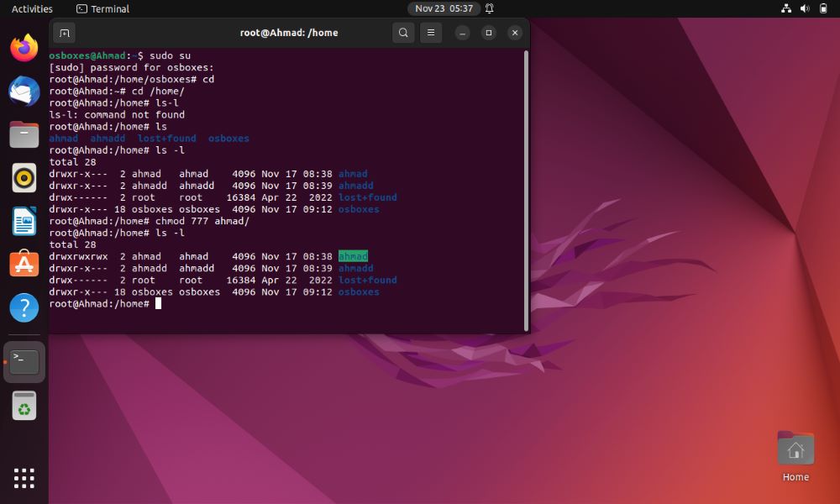Screen dimensions: 840x504
Task: Open Ubuntu Software store
Action: [x=24, y=264]
